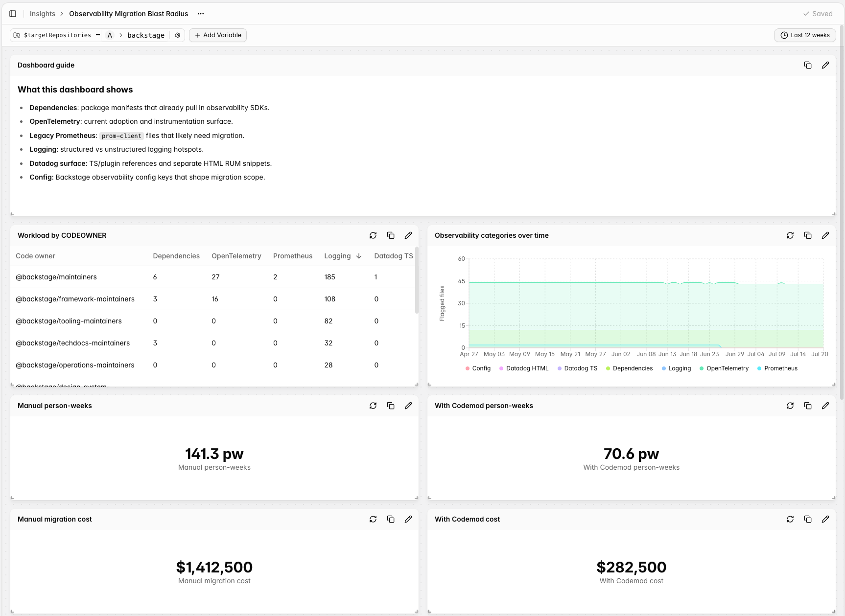Refresh the With Codemod cost panel
This screenshot has width=845, height=616.
point(790,519)
